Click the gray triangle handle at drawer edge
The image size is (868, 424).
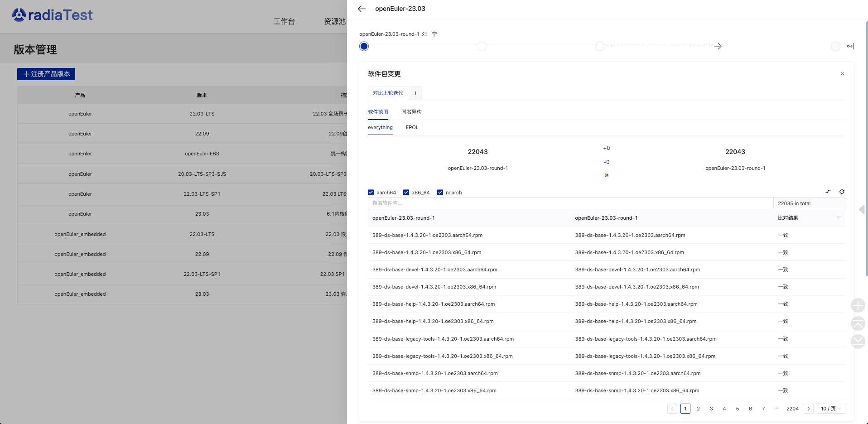[x=862, y=209]
